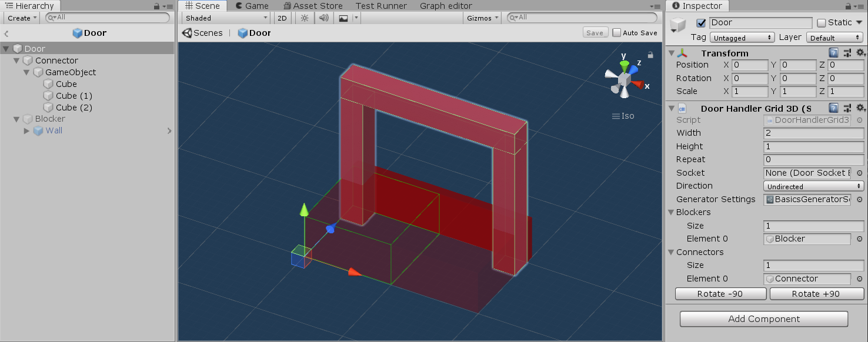Switch to the Asset Store tab
Viewport: 868px width, 342px height.
(x=312, y=6)
